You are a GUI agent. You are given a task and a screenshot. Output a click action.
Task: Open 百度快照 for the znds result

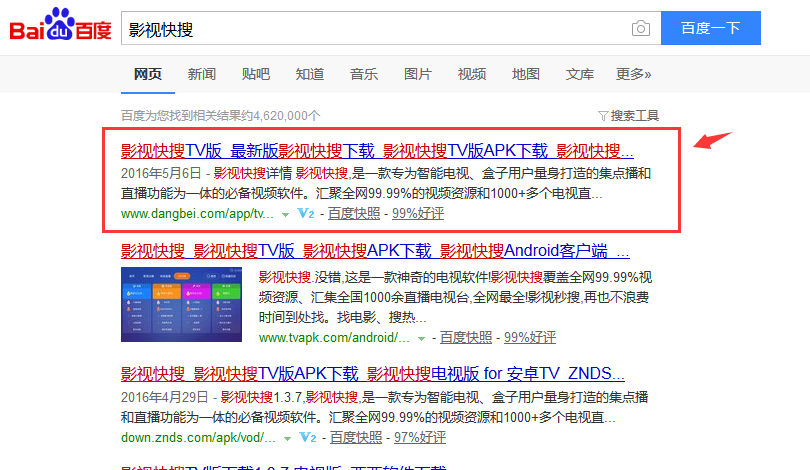pos(356,438)
